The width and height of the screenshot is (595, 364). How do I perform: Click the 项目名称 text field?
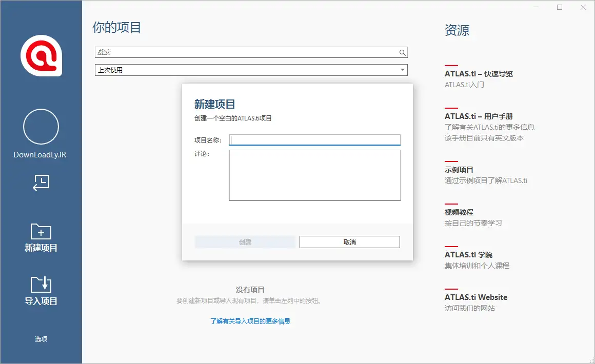(x=314, y=140)
